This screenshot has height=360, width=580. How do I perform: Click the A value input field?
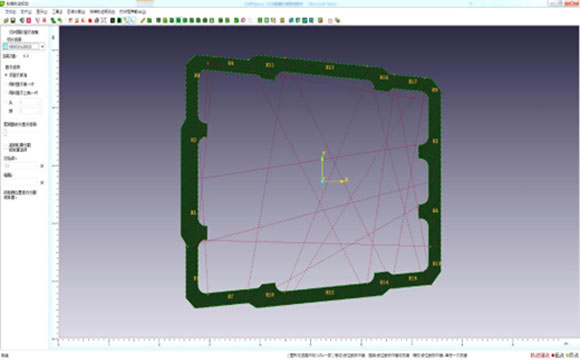click(x=29, y=102)
